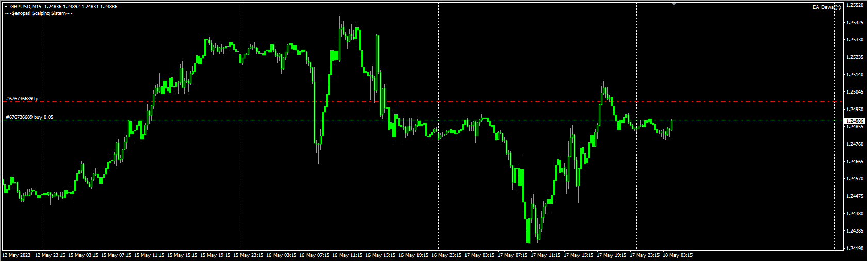Click the gray chart shift triangle marker
The width and height of the screenshot is (868, 262).
(x=674, y=4)
